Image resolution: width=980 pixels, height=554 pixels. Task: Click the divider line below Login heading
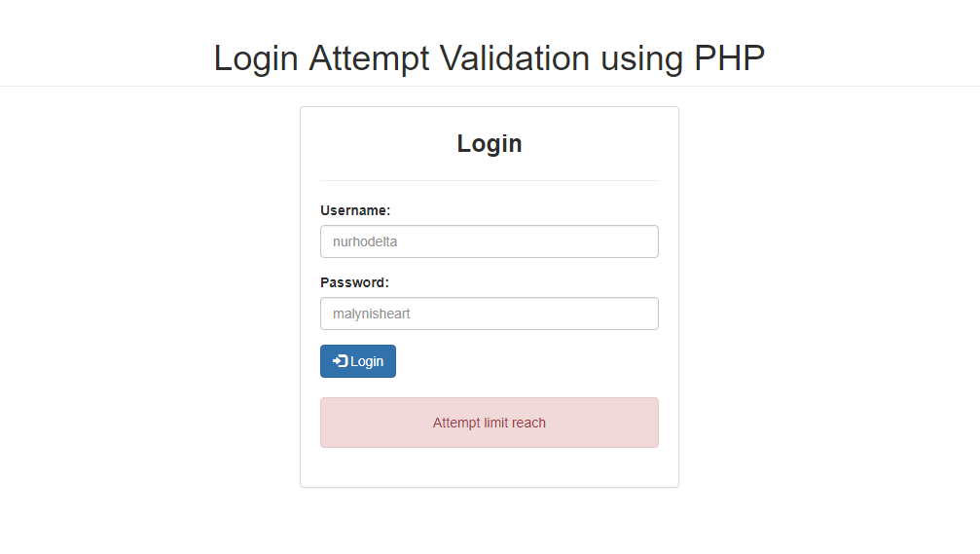(490, 181)
